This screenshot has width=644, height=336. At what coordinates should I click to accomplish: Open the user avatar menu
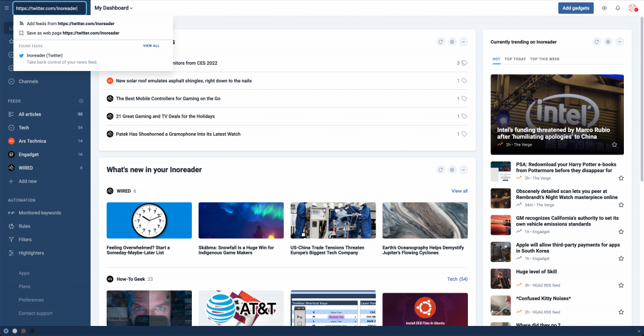click(633, 8)
